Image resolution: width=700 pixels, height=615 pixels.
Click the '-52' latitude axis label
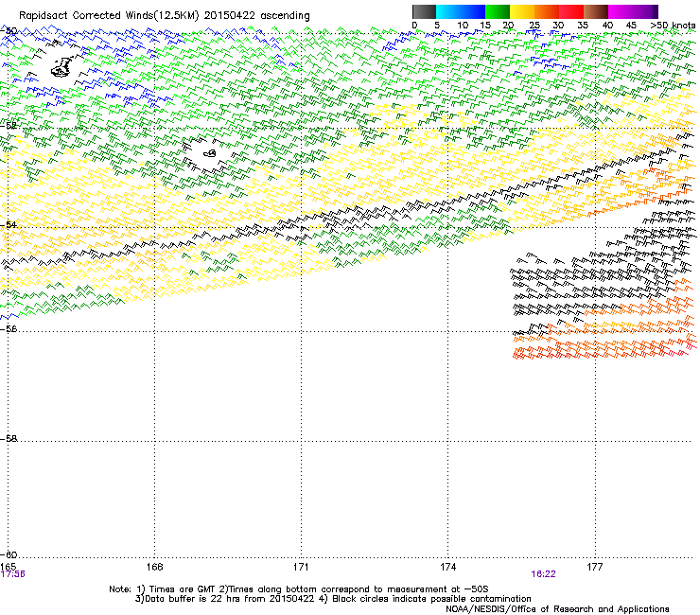coord(9,126)
